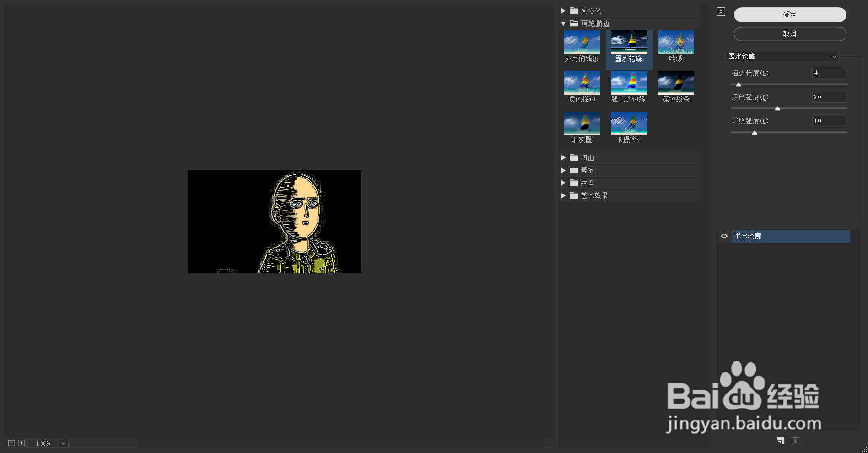Expand the 风格化 filter folder
868x453 pixels.
tap(563, 11)
